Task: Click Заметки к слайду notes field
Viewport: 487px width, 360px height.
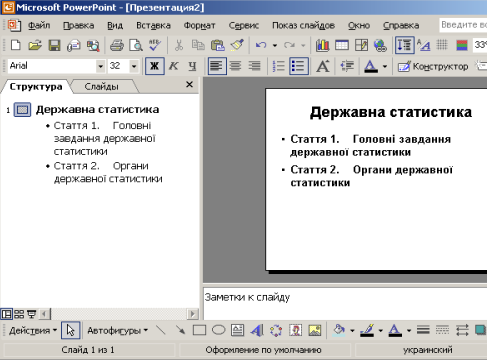Action: pos(345,303)
